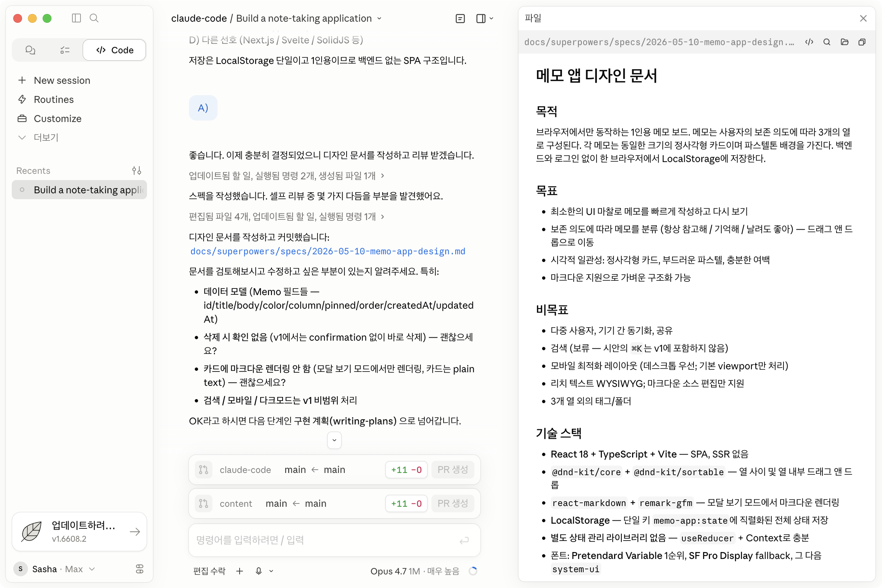Click the transcript view icon in header
Viewport: 882px width, 588px height.
pyautogui.click(x=460, y=18)
